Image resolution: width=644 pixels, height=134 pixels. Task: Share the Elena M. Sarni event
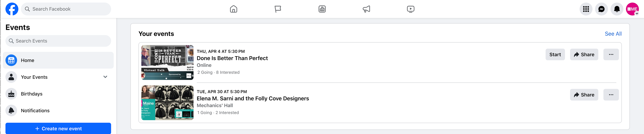click(x=584, y=95)
